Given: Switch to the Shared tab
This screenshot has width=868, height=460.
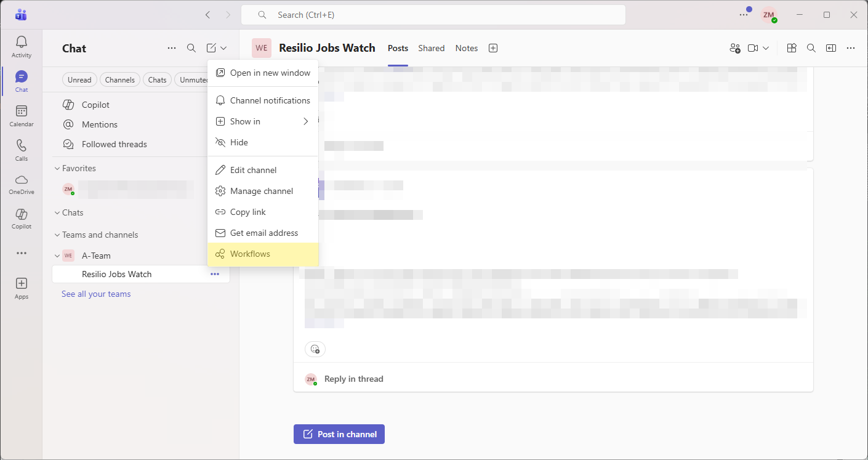Looking at the screenshot, I should pos(431,48).
